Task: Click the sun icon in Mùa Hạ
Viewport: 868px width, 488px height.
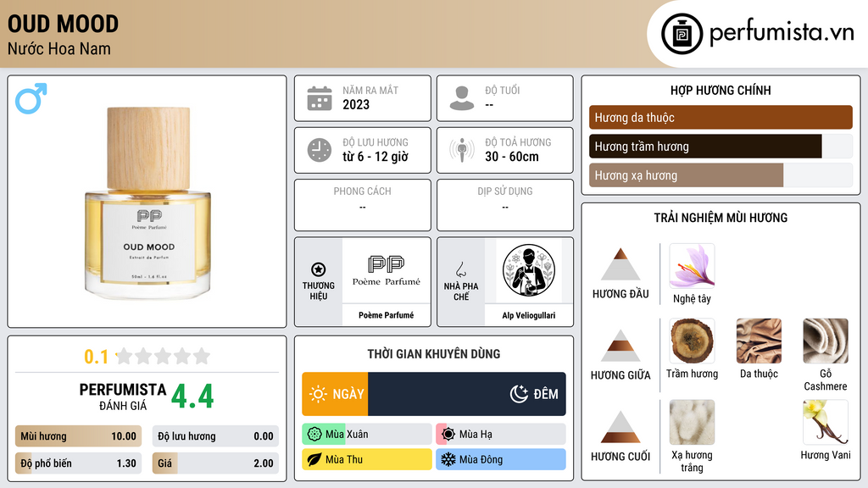Action: click(x=448, y=435)
